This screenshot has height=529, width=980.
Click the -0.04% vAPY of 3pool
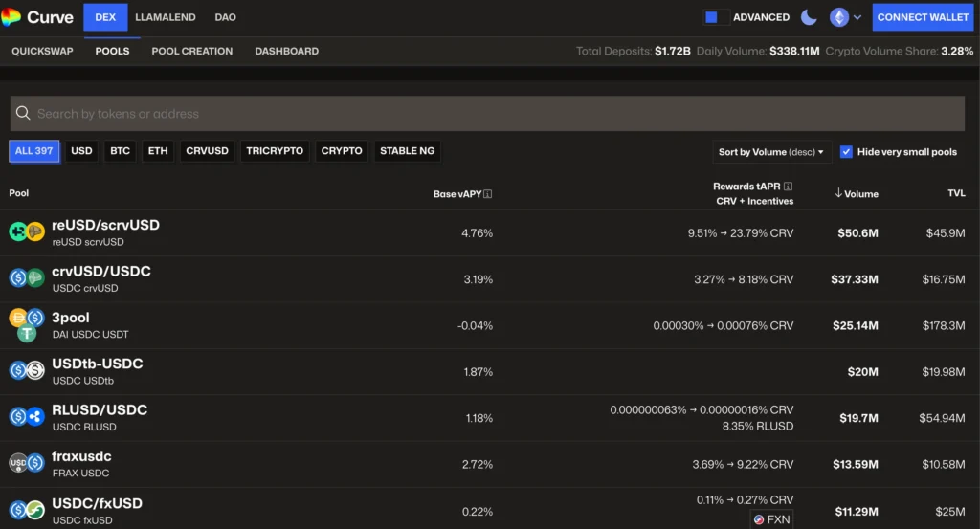(475, 325)
